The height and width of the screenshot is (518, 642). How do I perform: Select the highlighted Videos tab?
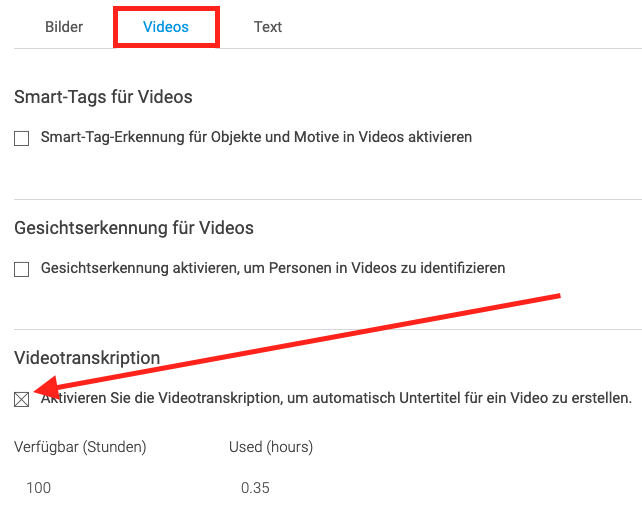[x=166, y=27]
